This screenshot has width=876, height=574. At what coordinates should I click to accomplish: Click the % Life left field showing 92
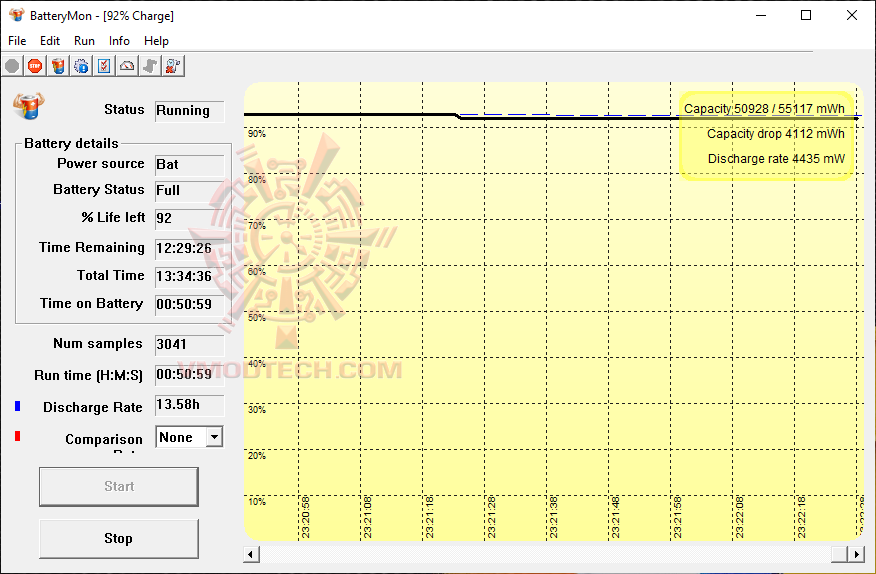189,219
